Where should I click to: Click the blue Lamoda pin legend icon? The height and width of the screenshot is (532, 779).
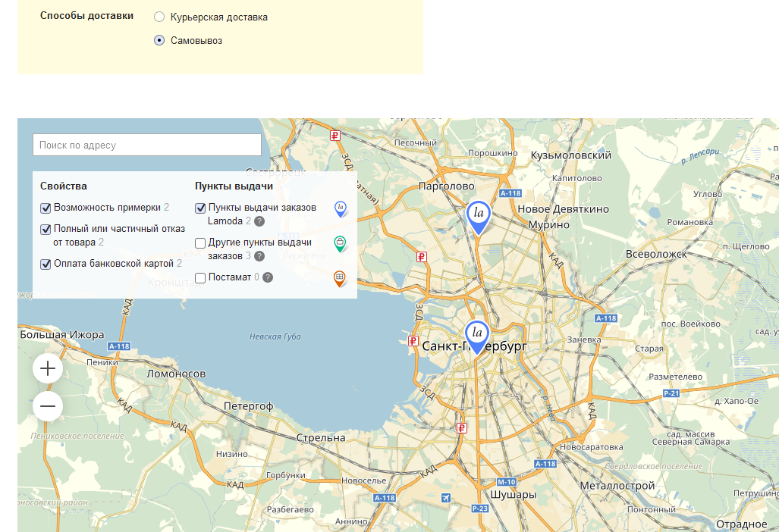tap(341, 209)
